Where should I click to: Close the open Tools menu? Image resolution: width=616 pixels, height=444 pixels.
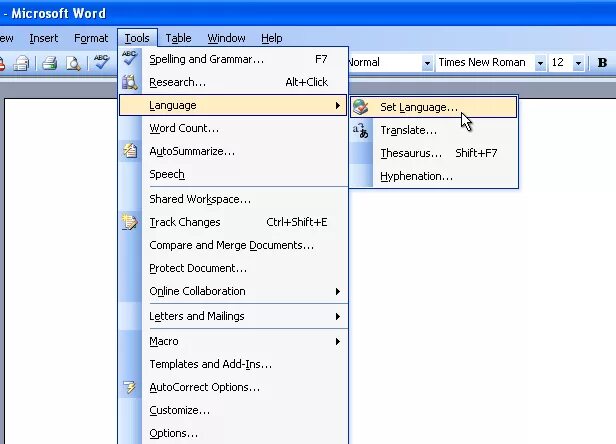[x=137, y=38]
